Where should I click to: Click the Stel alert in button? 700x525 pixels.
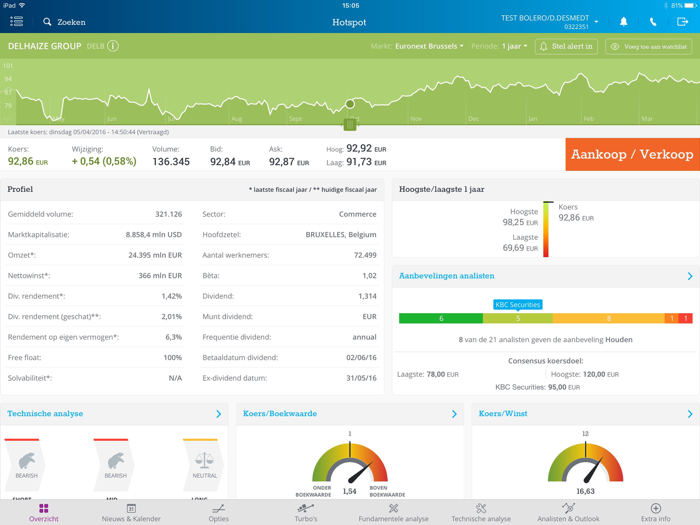pyautogui.click(x=566, y=46)
